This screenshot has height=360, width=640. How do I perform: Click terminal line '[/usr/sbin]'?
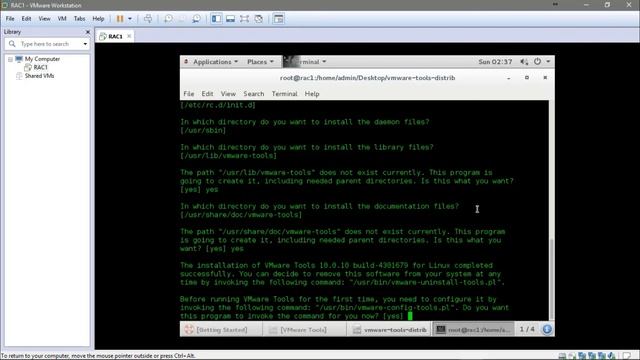coord(203,131)
